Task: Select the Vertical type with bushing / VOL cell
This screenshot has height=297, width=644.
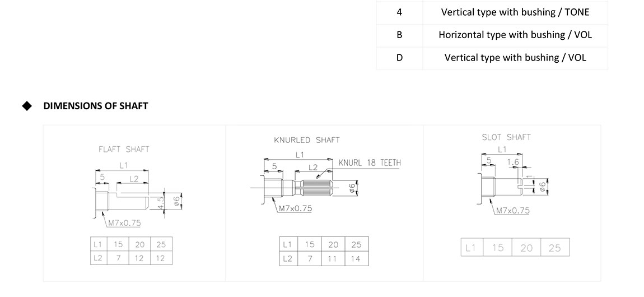Action: (x=515, y=58)
